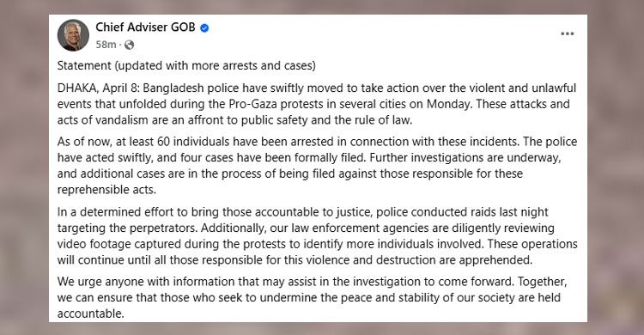
Task: Click the words 'reprehensible acts'
Action: coord(106,190)
